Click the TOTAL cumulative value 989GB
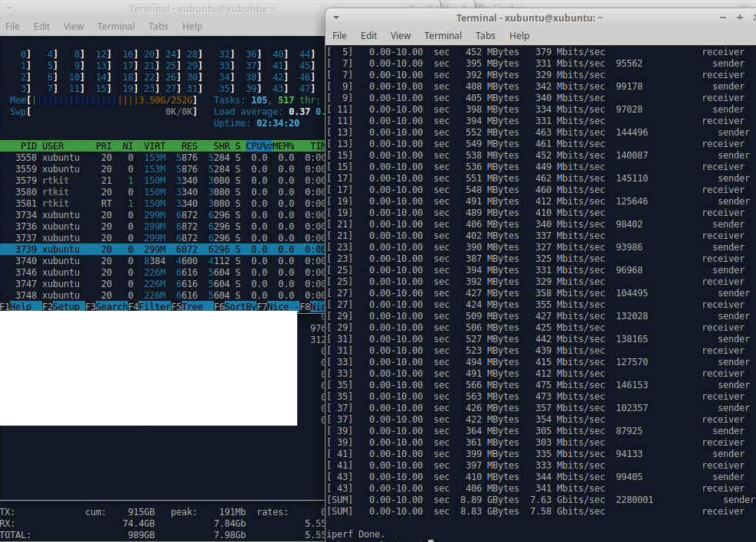Screen dimensions: 756x542 [141, 535]
